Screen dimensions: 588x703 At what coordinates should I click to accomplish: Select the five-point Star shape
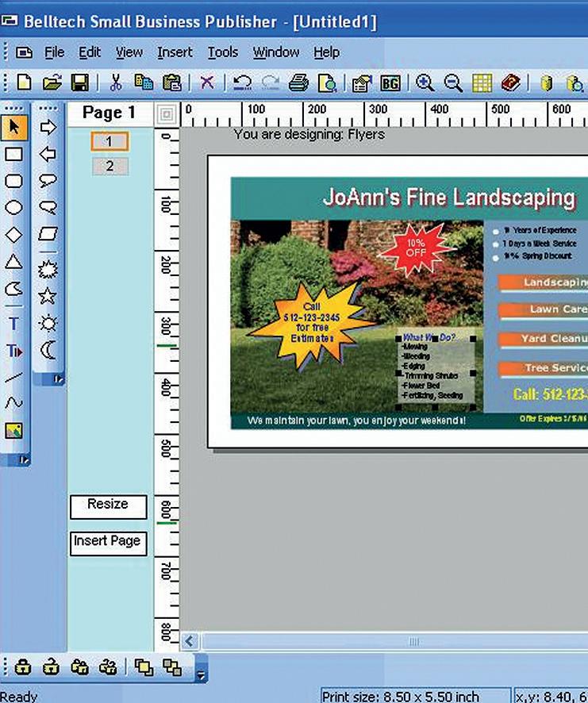point(48,296)
